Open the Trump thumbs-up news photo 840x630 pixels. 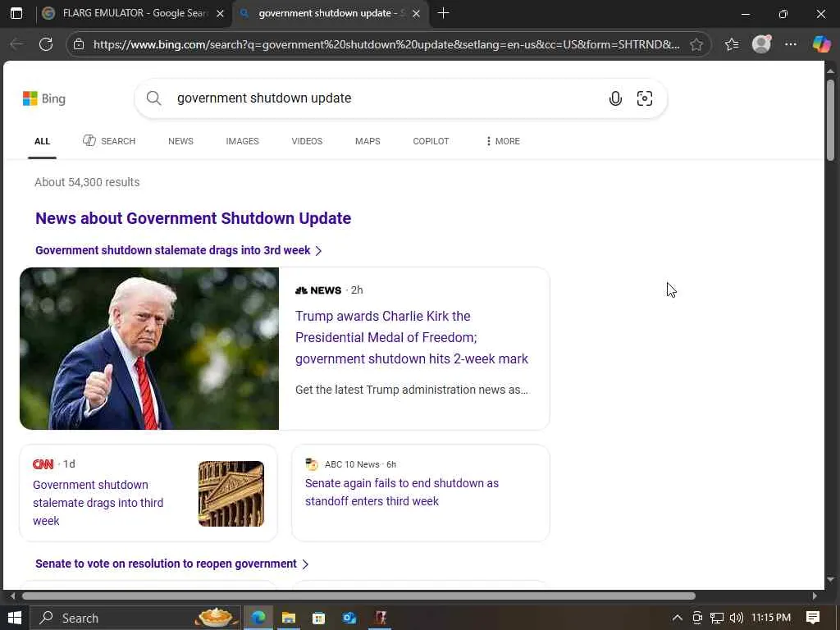pyautogui.click(x=149, y=349)
